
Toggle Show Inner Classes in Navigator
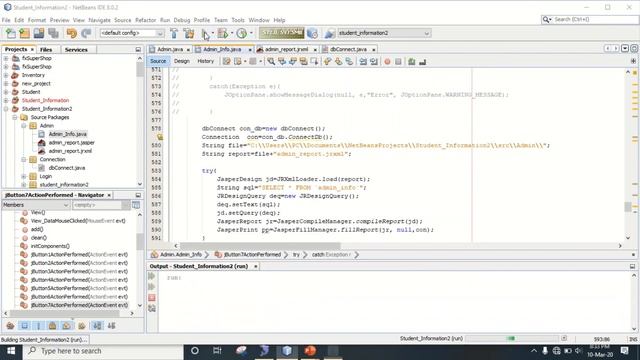pyautogui.click(x=67, y=325)
